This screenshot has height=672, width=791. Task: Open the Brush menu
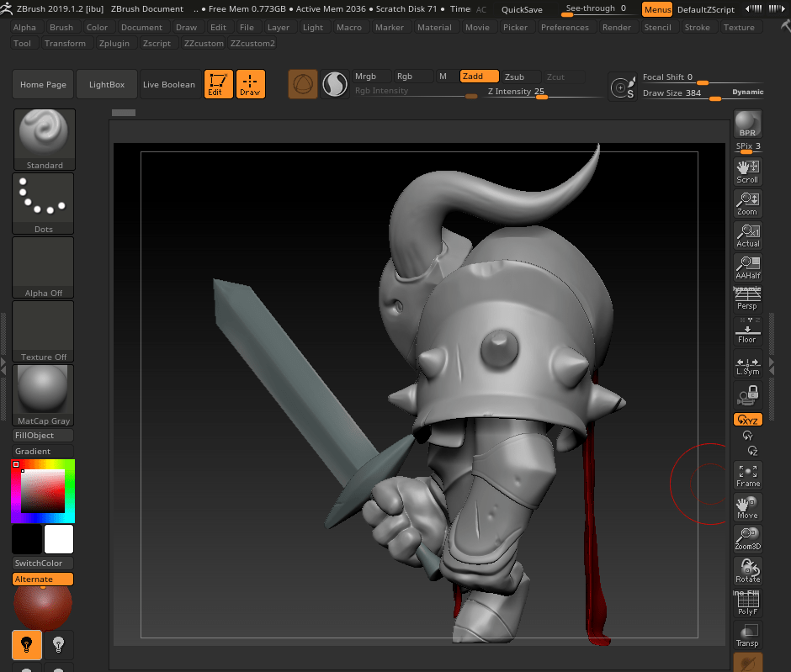(61, 27)
